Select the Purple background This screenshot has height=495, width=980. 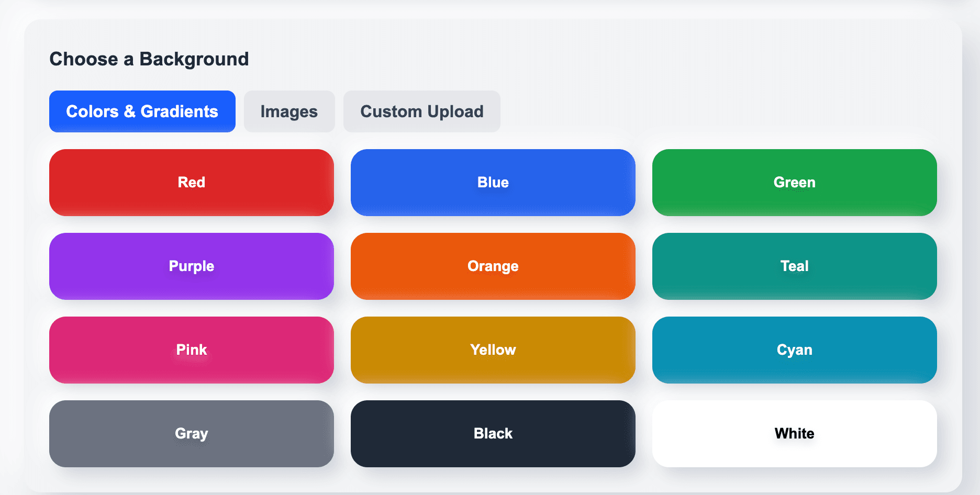click(x=191, y=266)
